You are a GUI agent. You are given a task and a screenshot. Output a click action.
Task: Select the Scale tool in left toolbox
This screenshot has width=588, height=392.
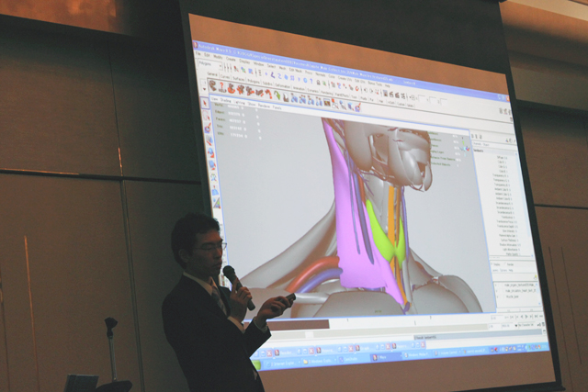click(211, 165)
